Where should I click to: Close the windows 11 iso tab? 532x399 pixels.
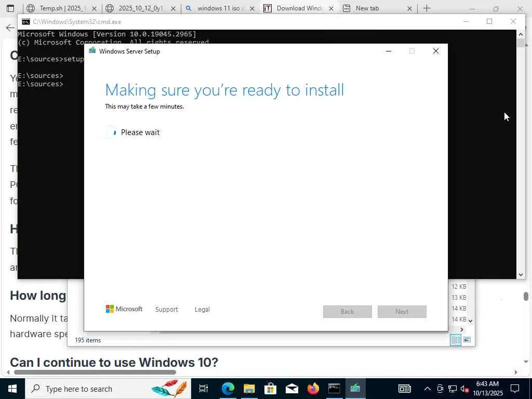(x=252, y=8)
